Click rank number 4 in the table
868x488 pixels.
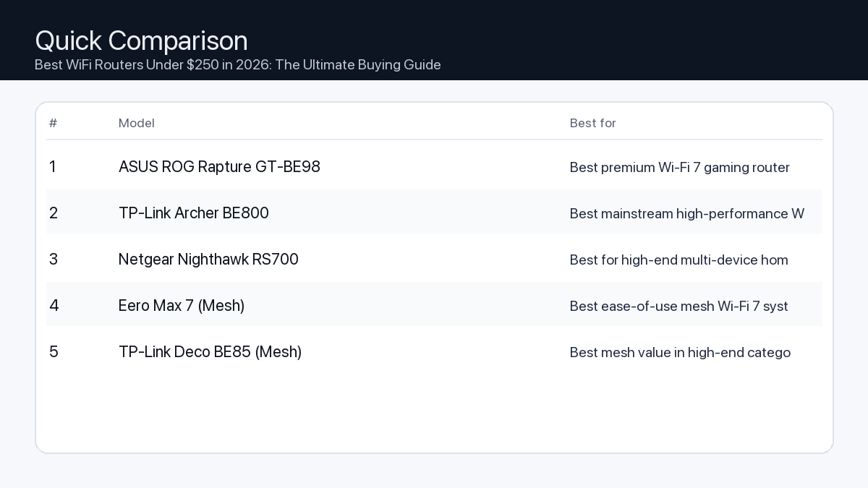[54, 306]
